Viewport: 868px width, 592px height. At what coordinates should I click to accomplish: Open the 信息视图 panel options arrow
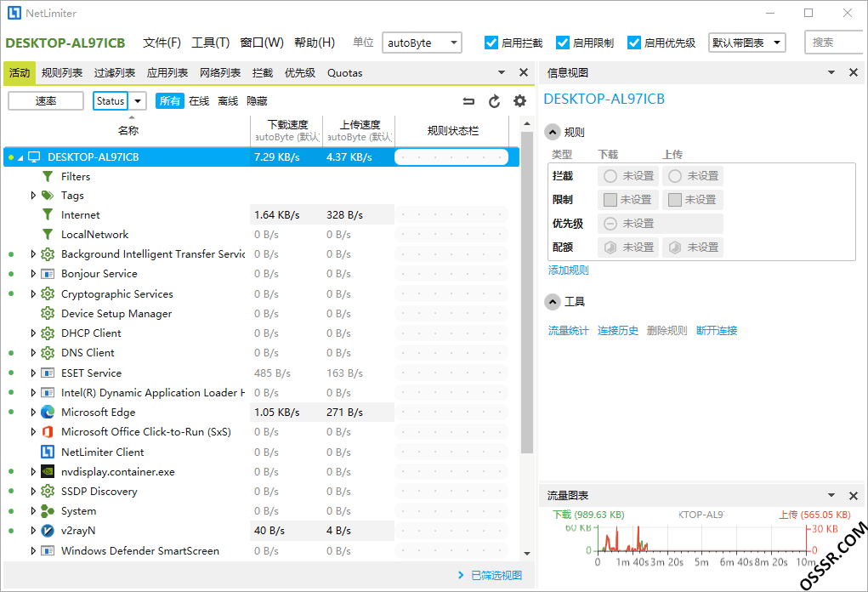point(831,72)
